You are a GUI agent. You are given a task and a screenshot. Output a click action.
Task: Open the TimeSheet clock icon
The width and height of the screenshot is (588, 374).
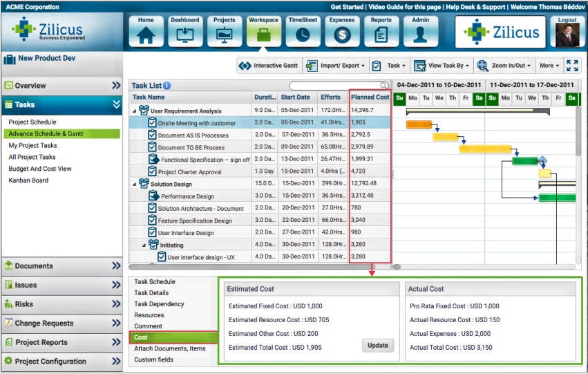tap(303, 34)
